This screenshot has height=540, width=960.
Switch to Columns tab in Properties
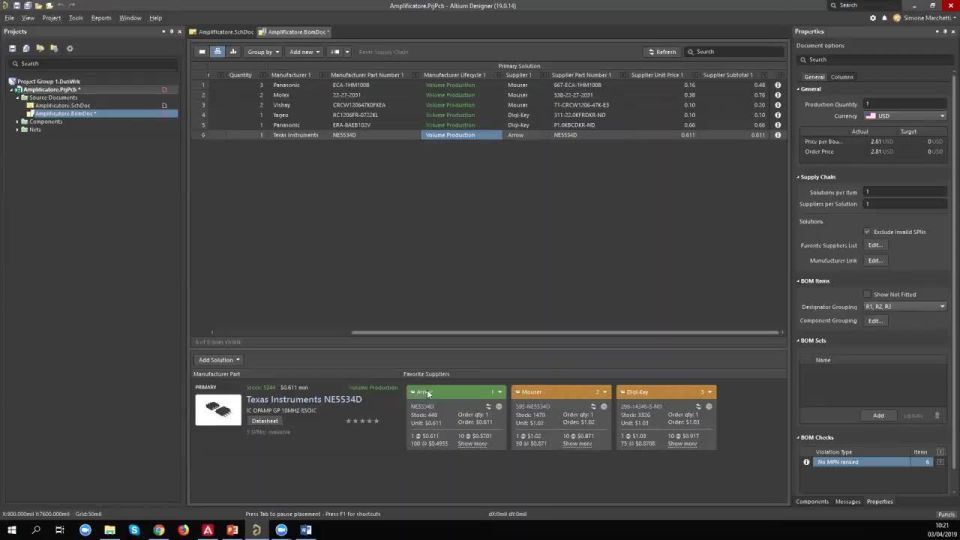[842, 77]
